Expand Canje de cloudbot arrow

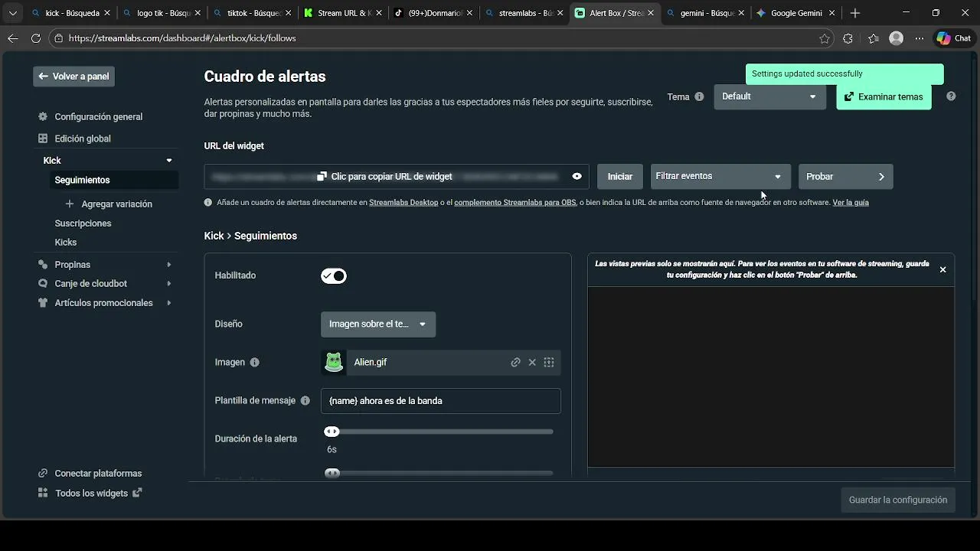[x=169, y=284]
